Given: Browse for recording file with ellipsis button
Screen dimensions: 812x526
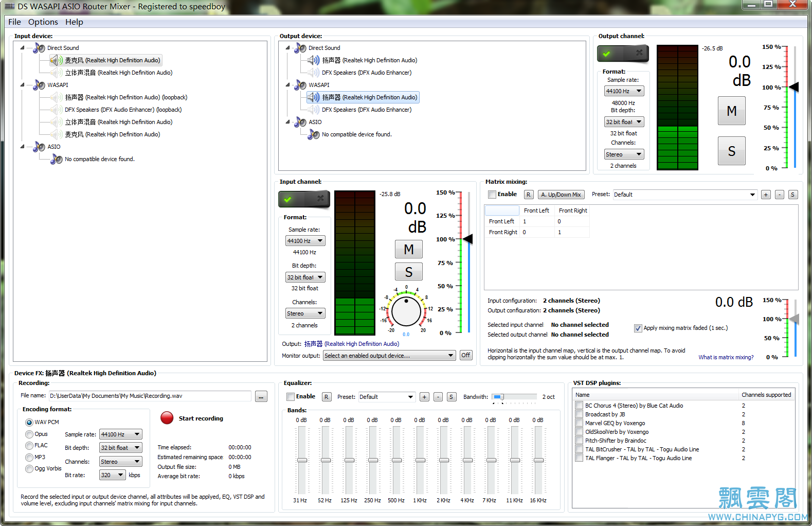Looking at the screenshot, I should point(261,396).
